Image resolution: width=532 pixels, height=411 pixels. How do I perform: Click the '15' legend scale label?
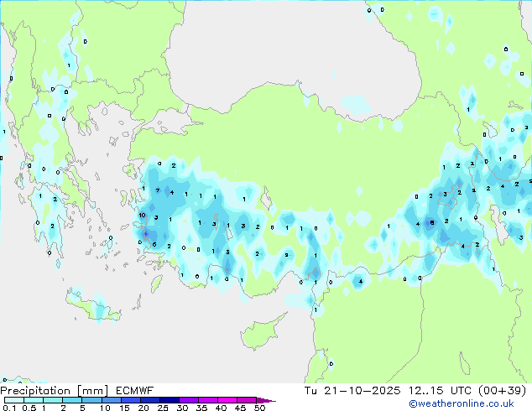pos(124,408)
